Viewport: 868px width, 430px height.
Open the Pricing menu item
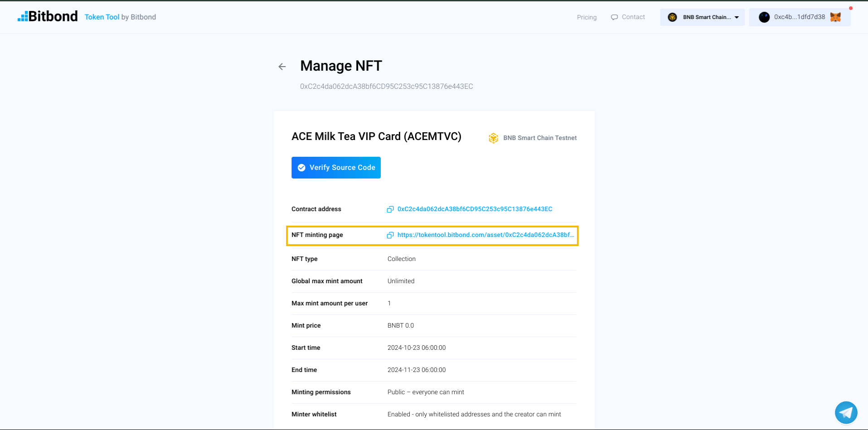point(586,17)
